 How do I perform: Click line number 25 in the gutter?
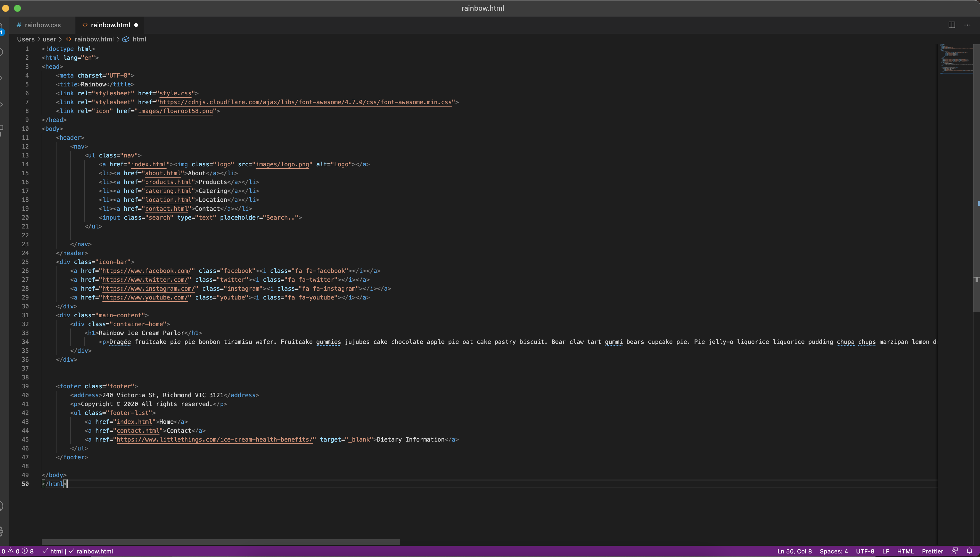pyautogui.click(x=25, y=262)
